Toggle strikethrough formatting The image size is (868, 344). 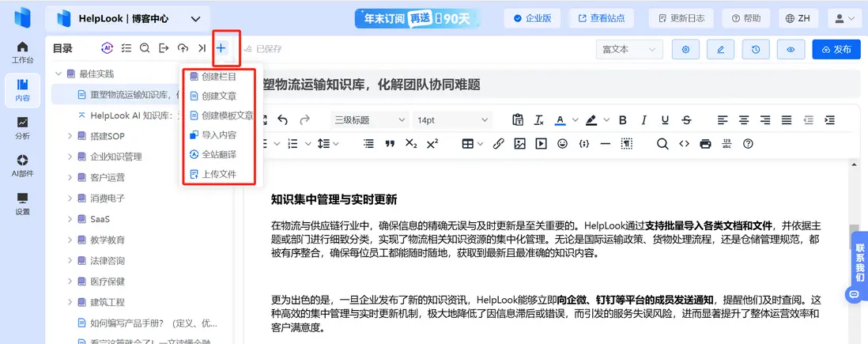coord(686,119)
